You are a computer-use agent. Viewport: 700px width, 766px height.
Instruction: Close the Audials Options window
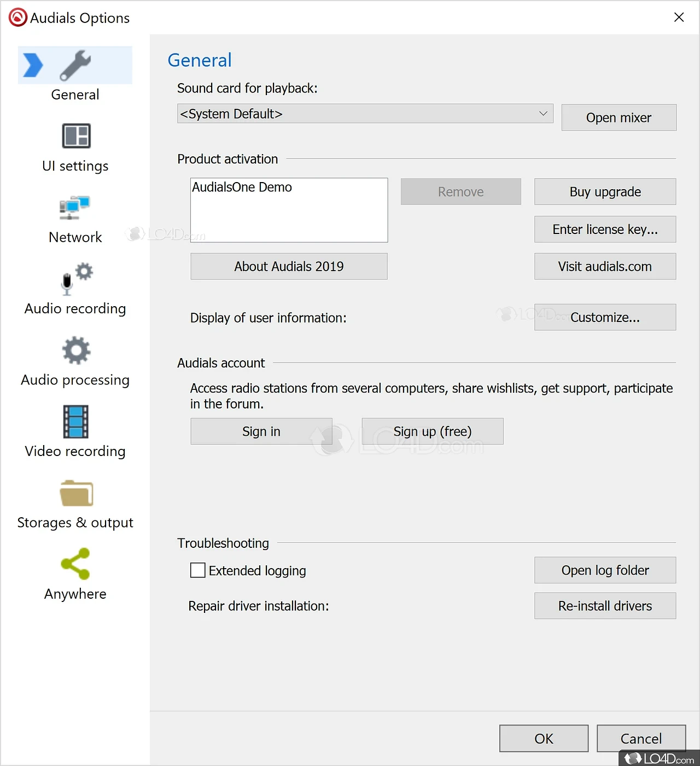[679, 17]
